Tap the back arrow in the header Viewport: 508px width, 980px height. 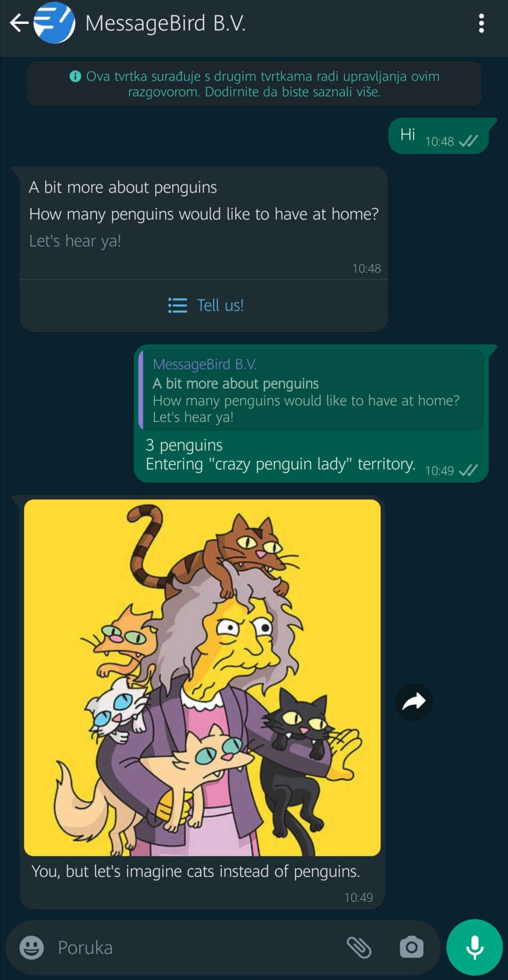click(x=19, y=23)
